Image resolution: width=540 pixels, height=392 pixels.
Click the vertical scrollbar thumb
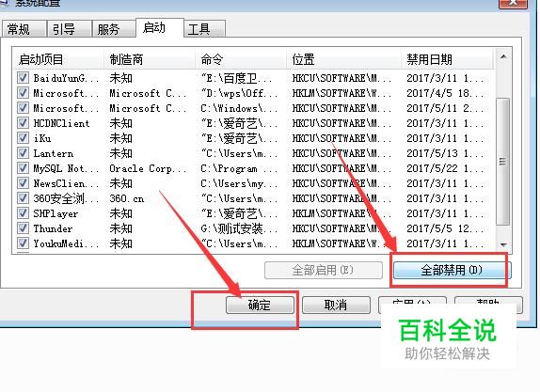(x=503, y=162)
